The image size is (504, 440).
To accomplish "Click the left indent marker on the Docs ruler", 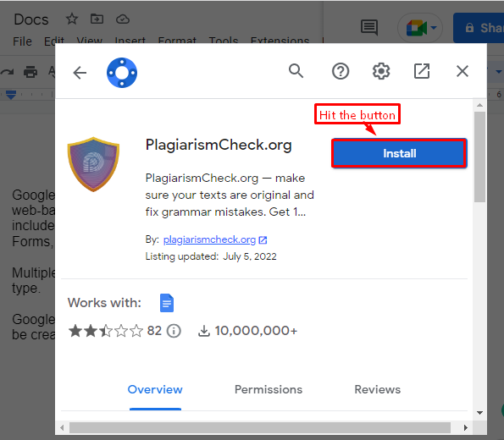I will 11,95.
